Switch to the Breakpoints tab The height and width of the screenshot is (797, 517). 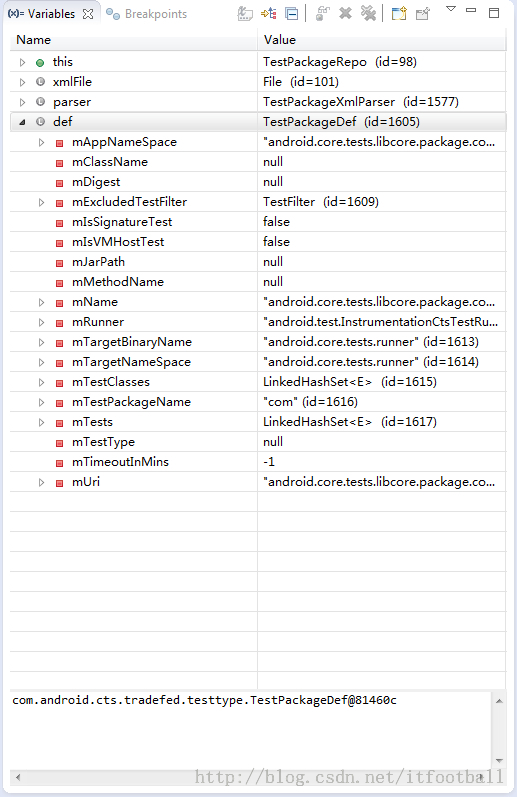[147, 14]
